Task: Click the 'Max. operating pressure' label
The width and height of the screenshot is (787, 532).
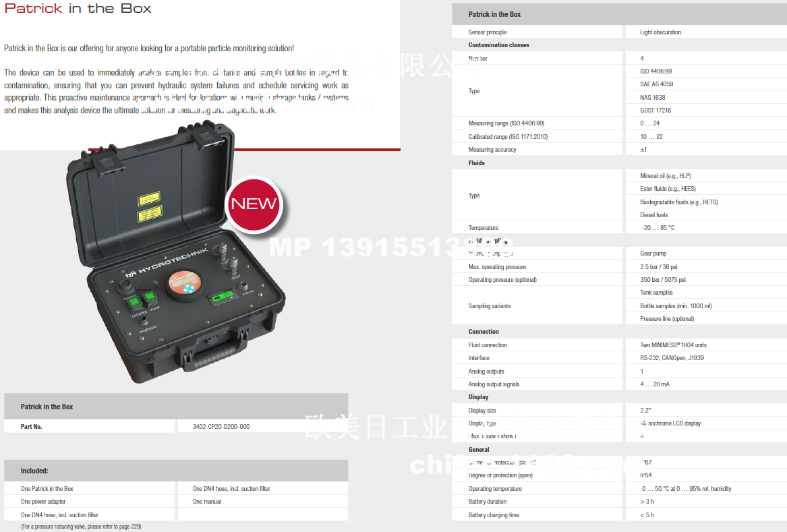Action: [498, 267]
